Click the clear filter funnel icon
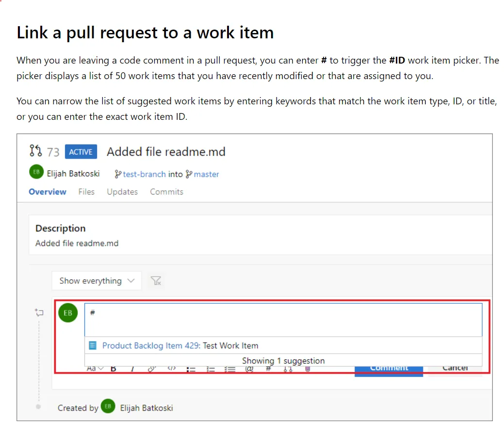Viewport: 504px width, 426px height. pos(156,281)
